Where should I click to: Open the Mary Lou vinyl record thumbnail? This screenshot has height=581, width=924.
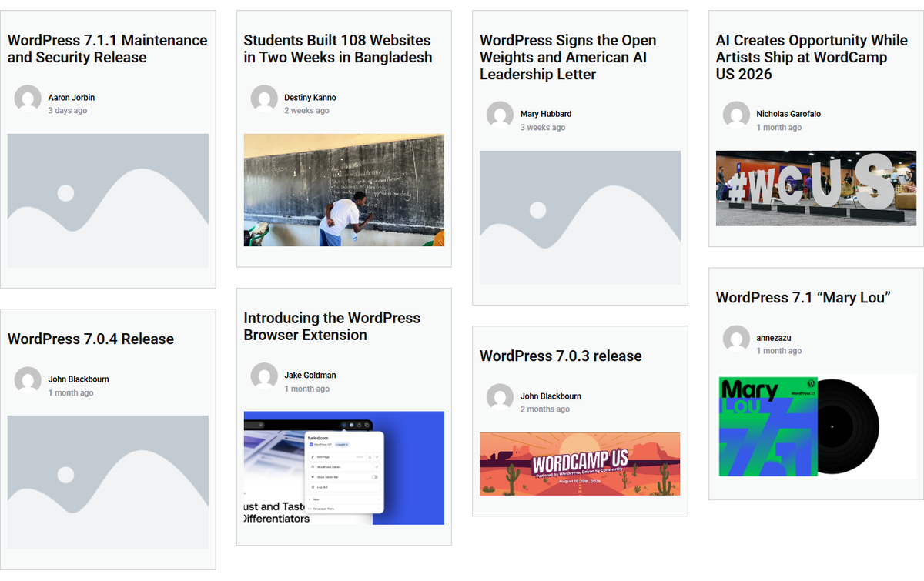pyautogui.click(x=816, y=426)
